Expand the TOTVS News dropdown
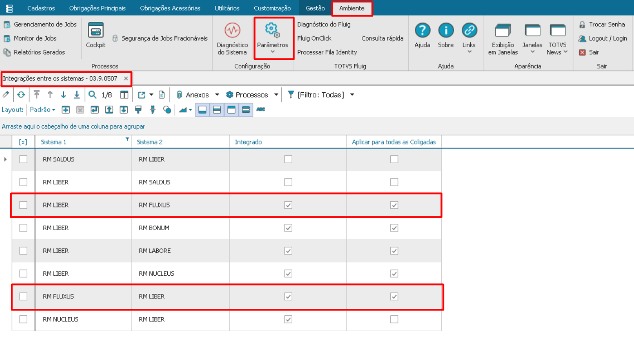 [565, 52]
